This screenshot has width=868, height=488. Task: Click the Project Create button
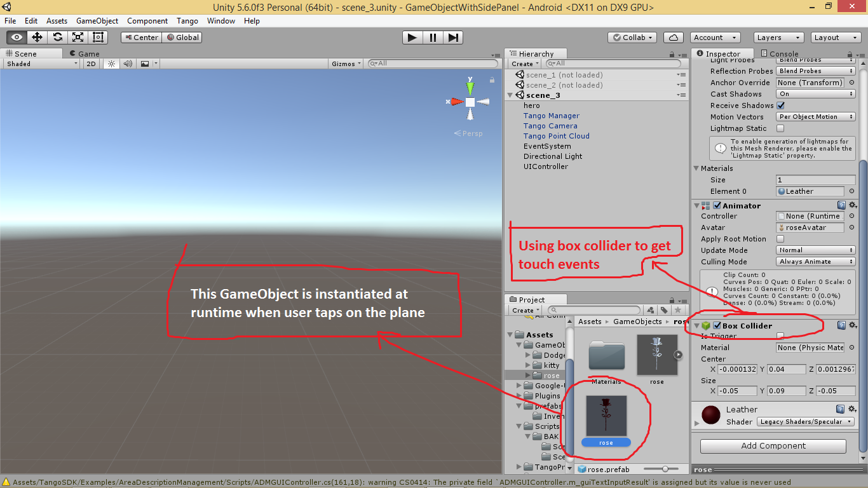(524, 310)
